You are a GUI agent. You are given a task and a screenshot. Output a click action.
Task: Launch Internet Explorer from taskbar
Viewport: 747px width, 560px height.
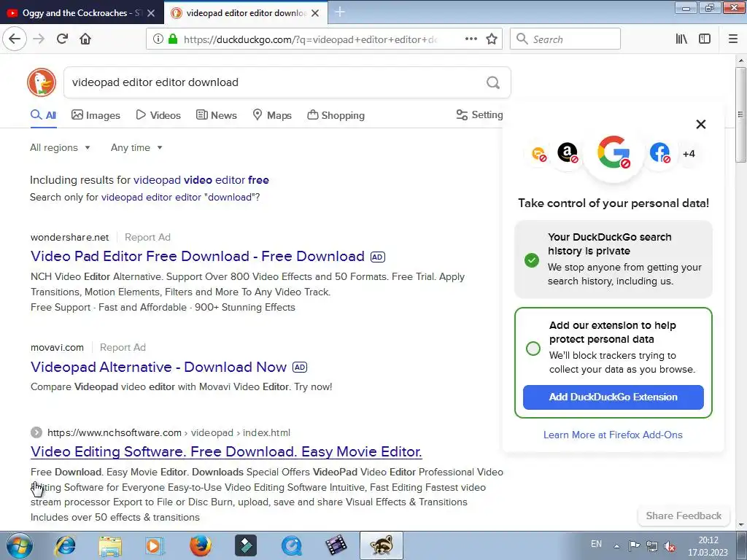coord(65,545)
